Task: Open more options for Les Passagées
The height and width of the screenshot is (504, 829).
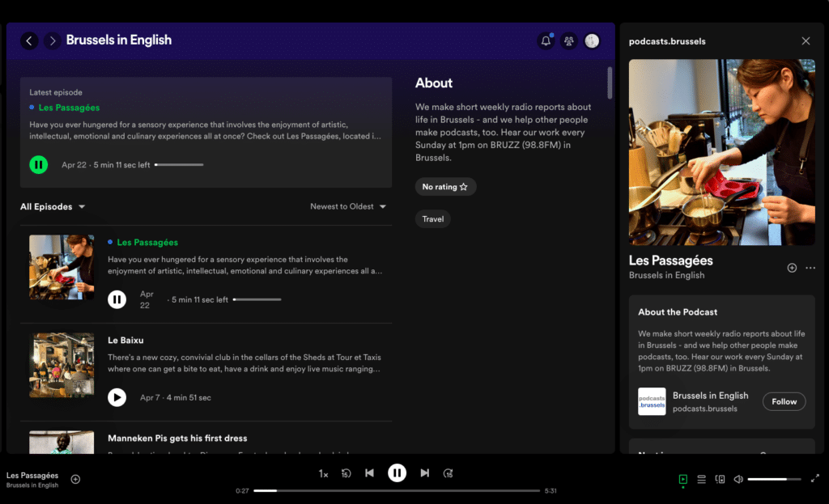Action: pos(810,268)
